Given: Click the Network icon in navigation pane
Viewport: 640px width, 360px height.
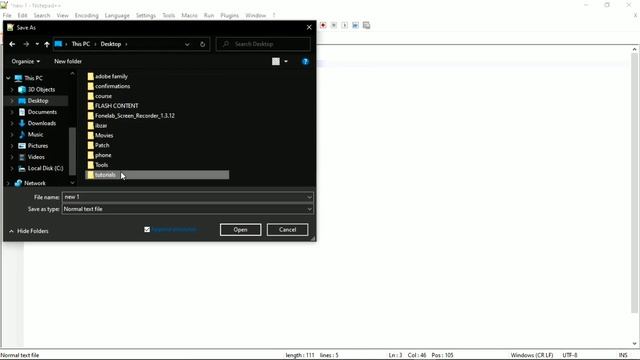Looking at the screenshot, I should coord(18,183).
